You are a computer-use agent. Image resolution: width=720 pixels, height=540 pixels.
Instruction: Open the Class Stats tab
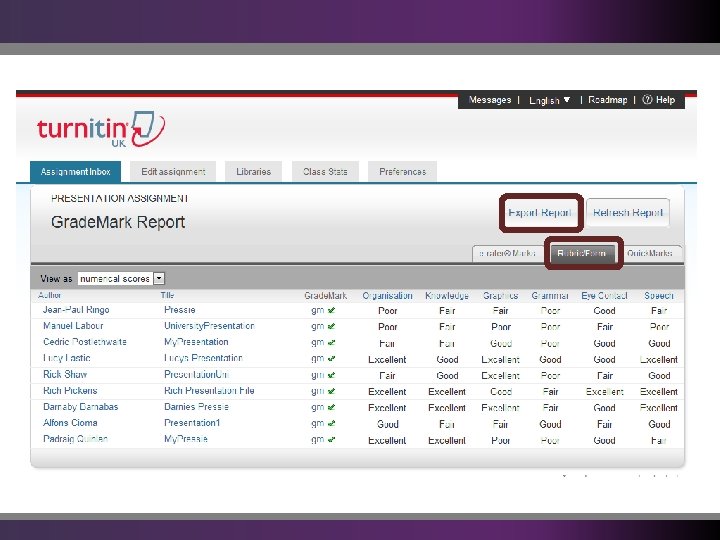tap(325, 172)
